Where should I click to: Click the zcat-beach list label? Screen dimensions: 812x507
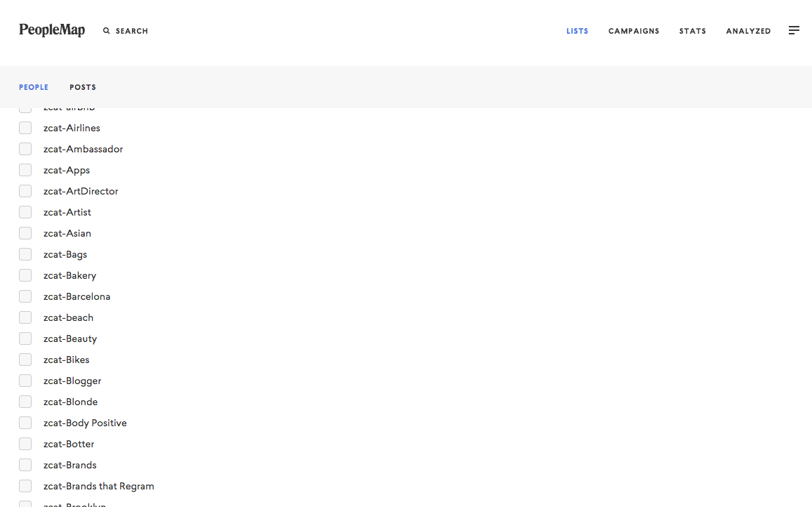coord(68,318)
